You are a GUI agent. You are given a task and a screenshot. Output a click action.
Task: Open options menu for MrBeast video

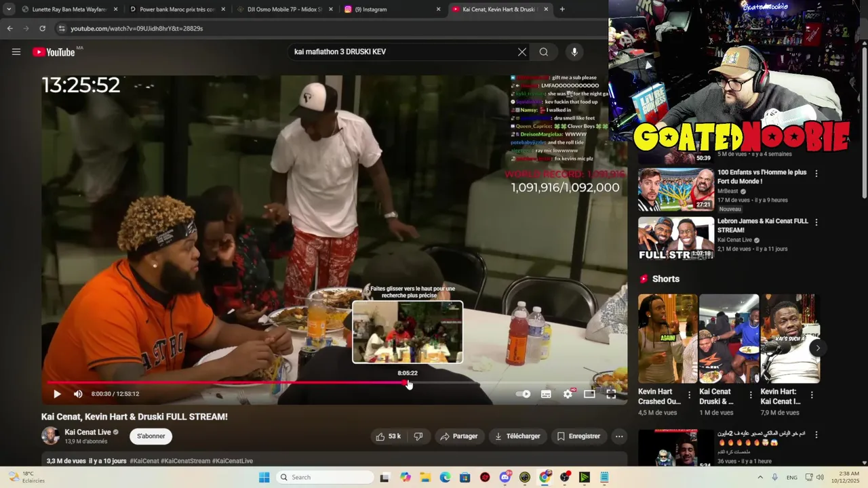(816, 174)
